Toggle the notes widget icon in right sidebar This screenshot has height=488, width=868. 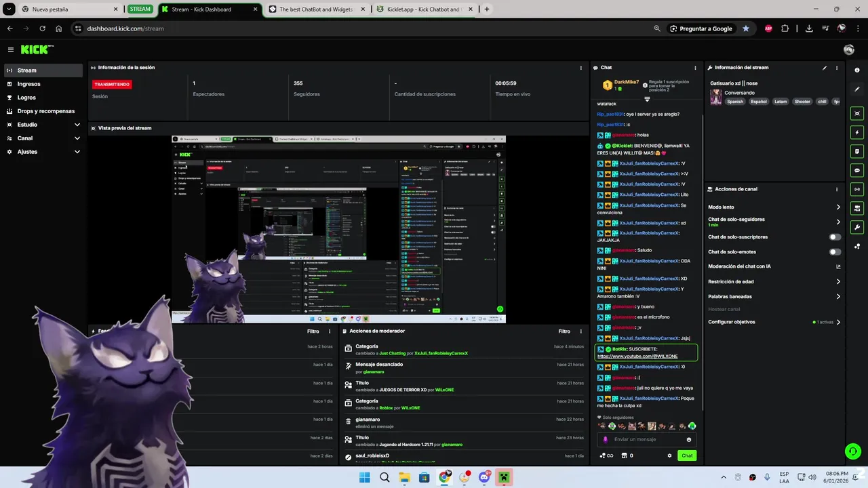(857, 151)
